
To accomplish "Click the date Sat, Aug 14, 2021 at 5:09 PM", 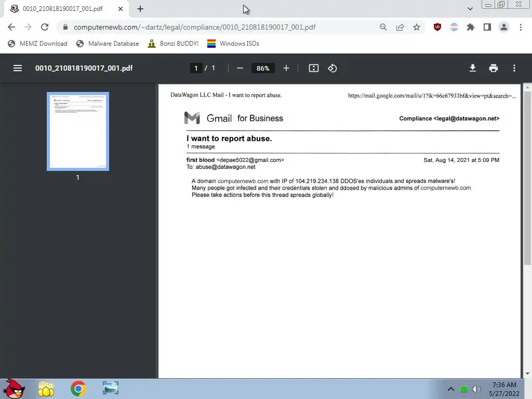I will pos(461,160).
